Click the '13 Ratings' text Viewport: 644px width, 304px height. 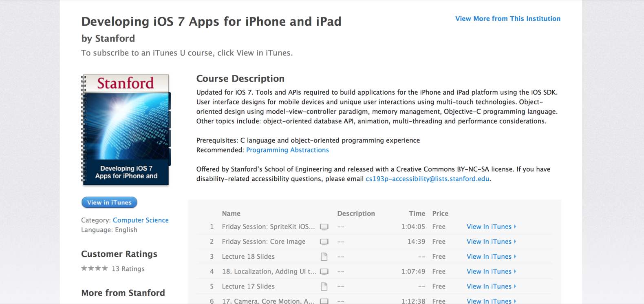[128, 268]
